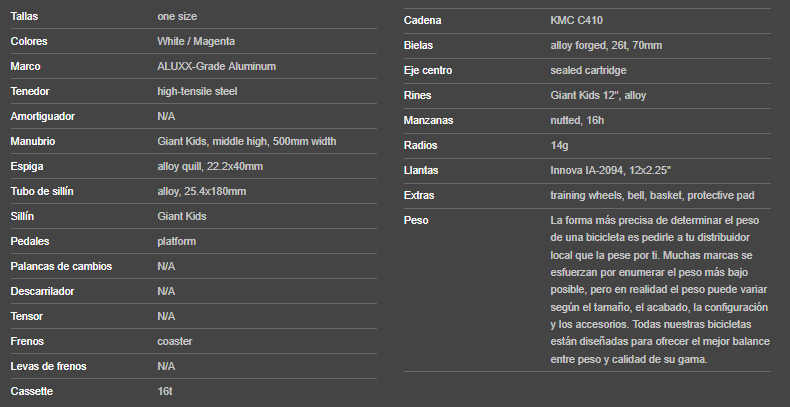The image size is (790, 407).
Task: Select the Manzanas nutted 16h value
Action: click(x=577, y=120)
